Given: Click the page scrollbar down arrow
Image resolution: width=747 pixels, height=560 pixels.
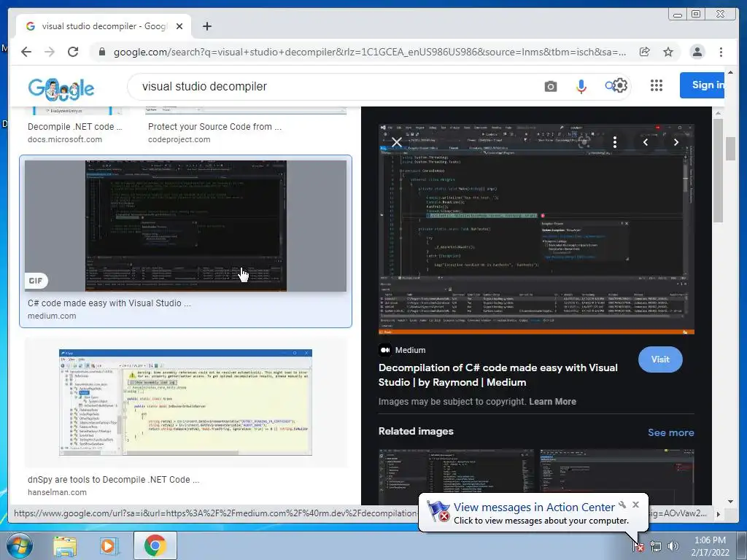Looking at the screenshot, I should coord(730,502).
